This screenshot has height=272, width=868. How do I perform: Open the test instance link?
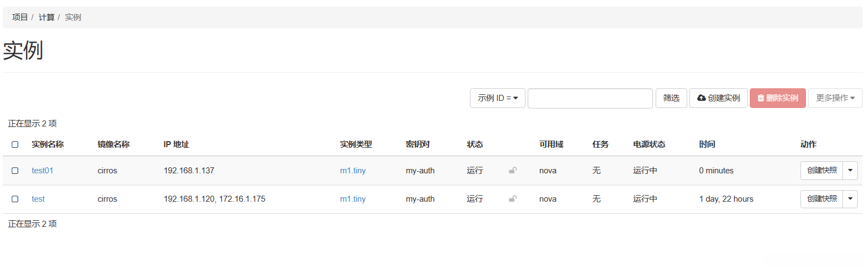(38, 199)
